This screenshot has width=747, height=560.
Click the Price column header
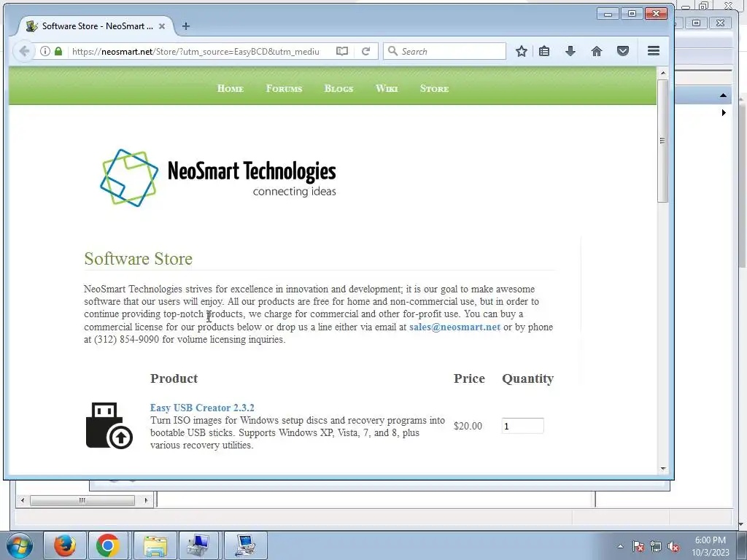469,378
